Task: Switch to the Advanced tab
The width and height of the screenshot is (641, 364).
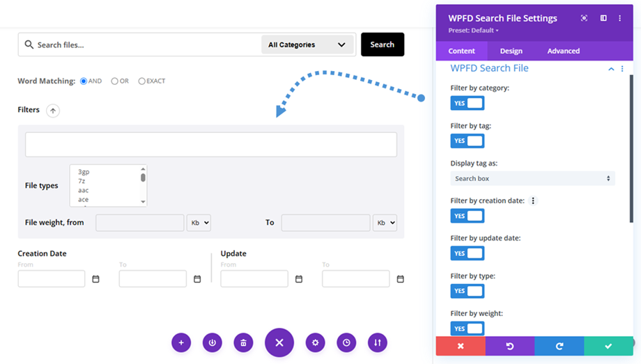Action: 564,51
